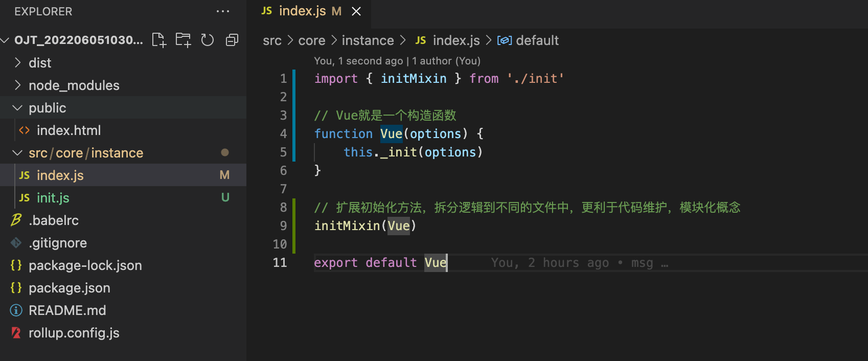This screenshot has width=868, height=361.
Task: Click the JS icon in the breadcrumb
Action: point(421,40)
